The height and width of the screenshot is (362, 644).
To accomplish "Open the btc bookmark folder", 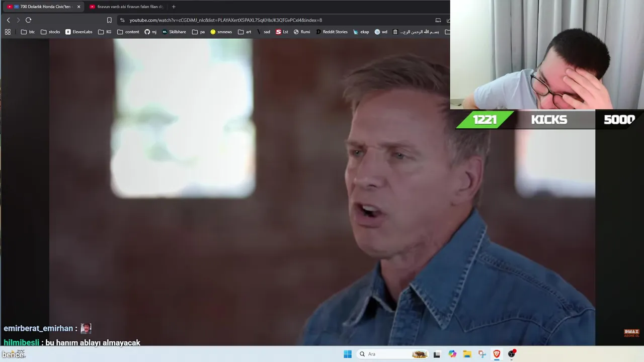I will [28, 32].
